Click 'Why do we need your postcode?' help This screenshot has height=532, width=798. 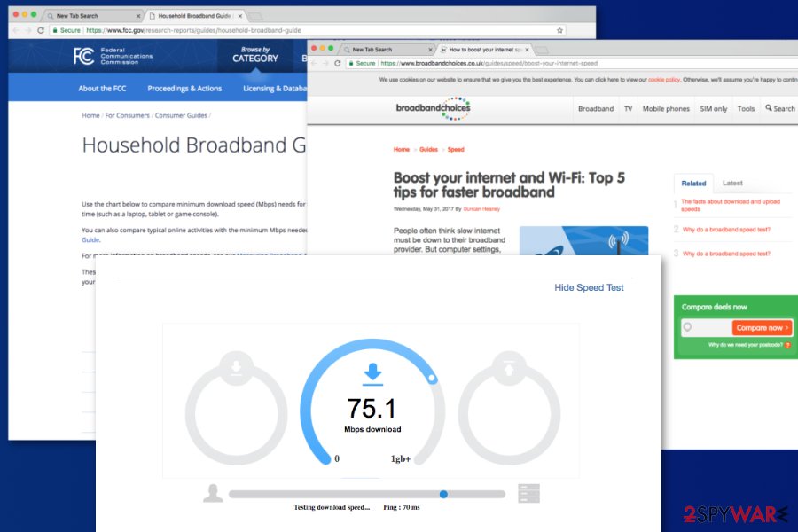pos(749,345)
